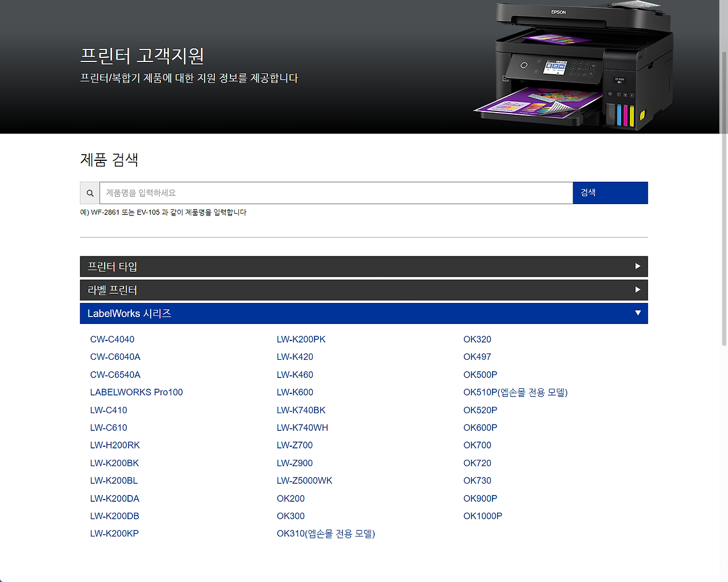The height and width of the screenshot is (582, 728).
Task: Expand the 라벨 프린터 section
Action: click(363, 290)
